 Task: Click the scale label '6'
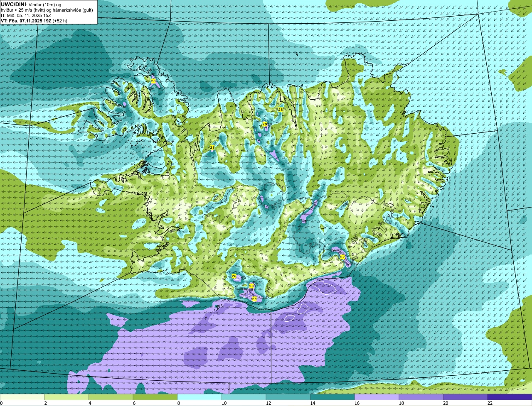(x=134, y=403)
